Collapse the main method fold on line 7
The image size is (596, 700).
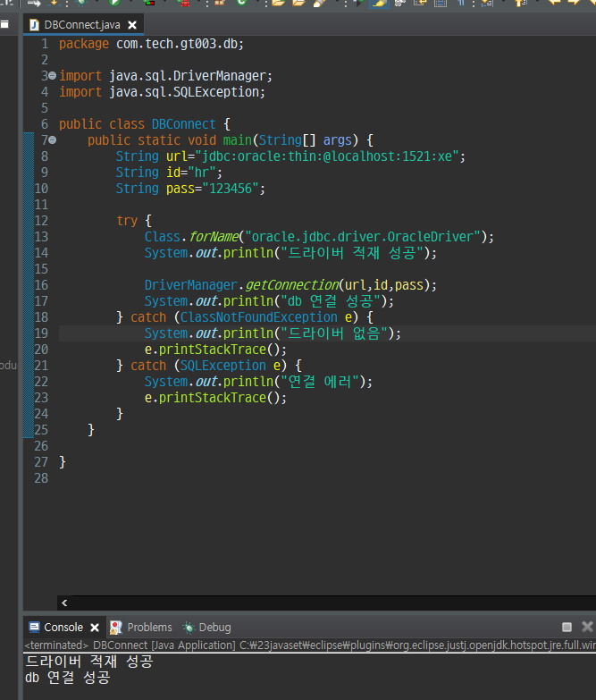tap(52, 140)
